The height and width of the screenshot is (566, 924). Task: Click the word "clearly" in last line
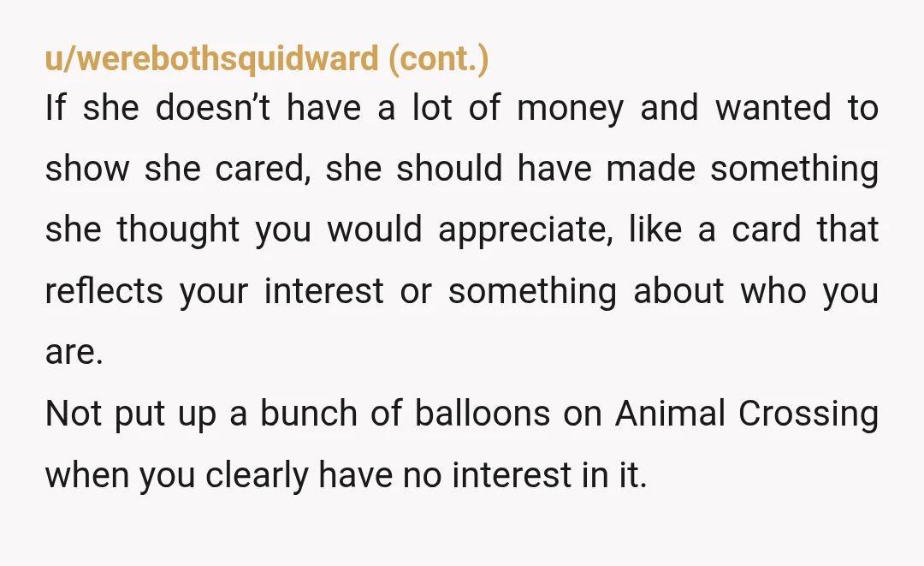257,476
